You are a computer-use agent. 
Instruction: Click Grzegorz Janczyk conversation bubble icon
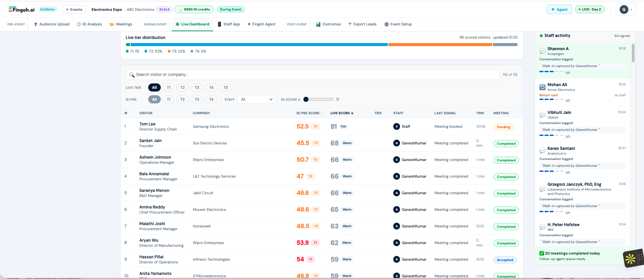[542, 189]
